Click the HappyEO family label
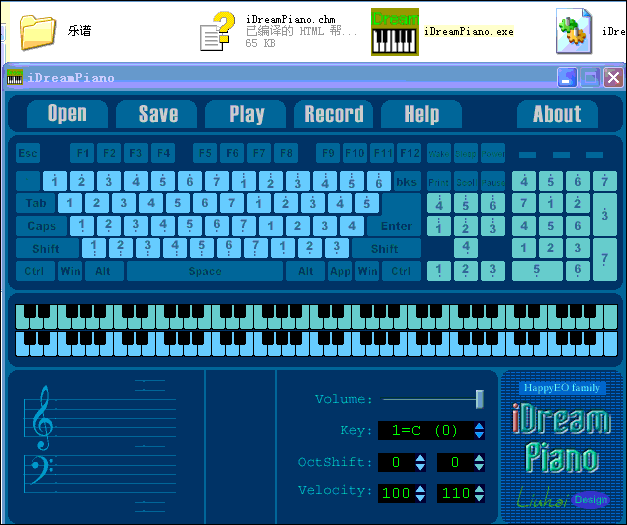The width and height of the screenshot is (627, 525). 561,388
